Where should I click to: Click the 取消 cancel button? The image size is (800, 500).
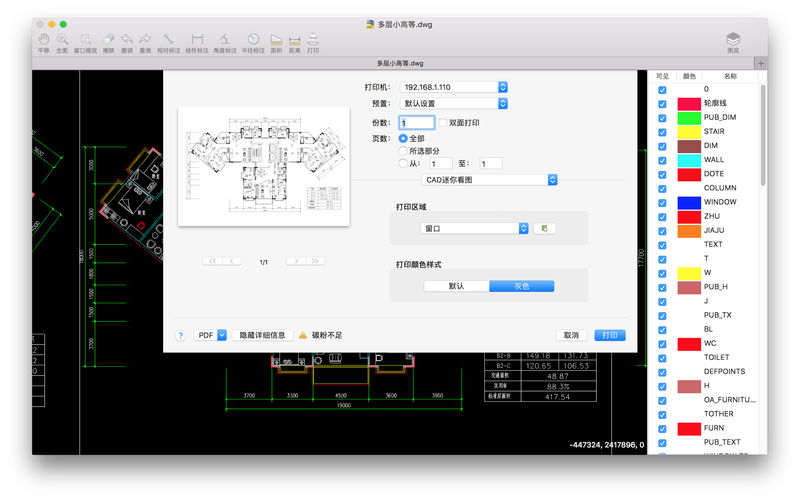click(x=571, y=335)
